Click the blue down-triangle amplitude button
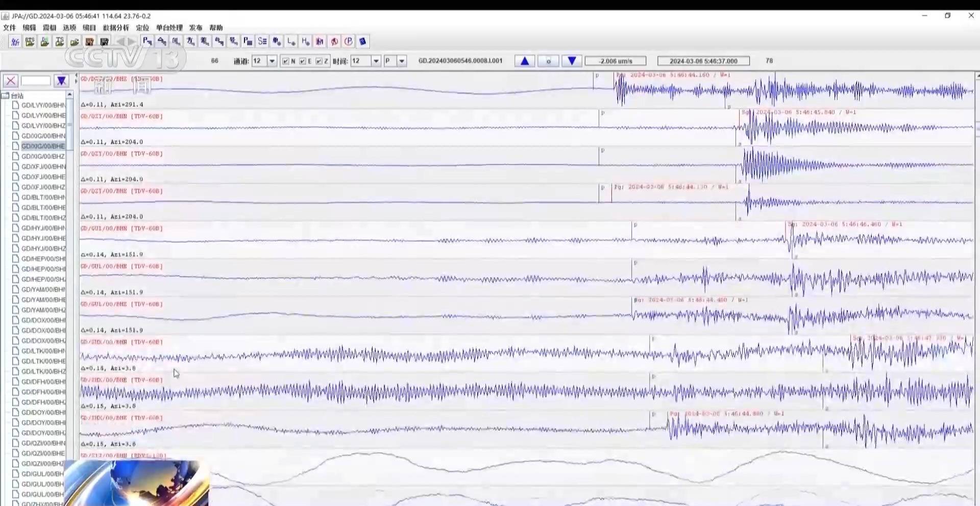This screenshot has height=506, width=980. pyautogui.click(x=572, y=61)
